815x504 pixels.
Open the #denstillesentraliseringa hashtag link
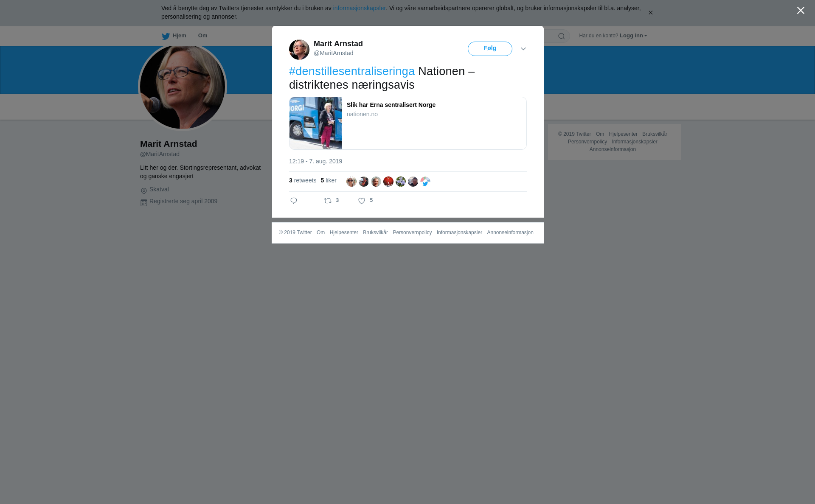(352, 71)
